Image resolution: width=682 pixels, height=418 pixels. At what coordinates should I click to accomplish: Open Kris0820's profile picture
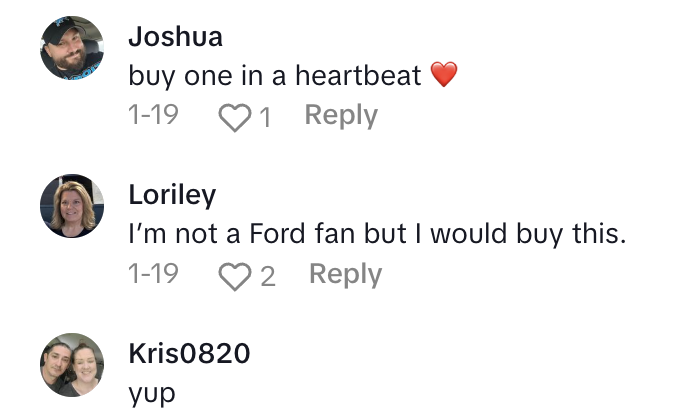coord(72,365)
